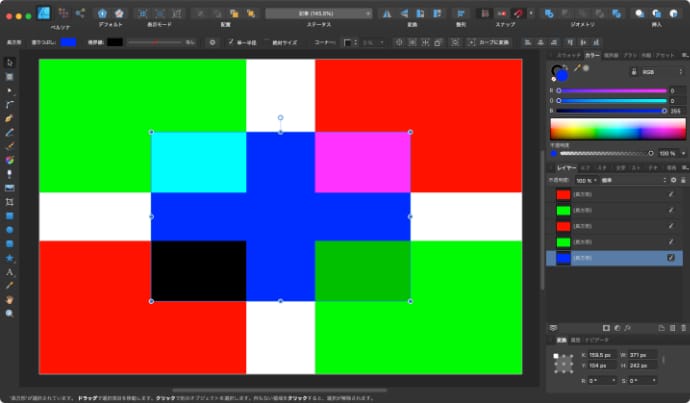Pick the Color Picker eyedropper tool
The height and width of the screenshot is (403, 690).
coord(10,285)
